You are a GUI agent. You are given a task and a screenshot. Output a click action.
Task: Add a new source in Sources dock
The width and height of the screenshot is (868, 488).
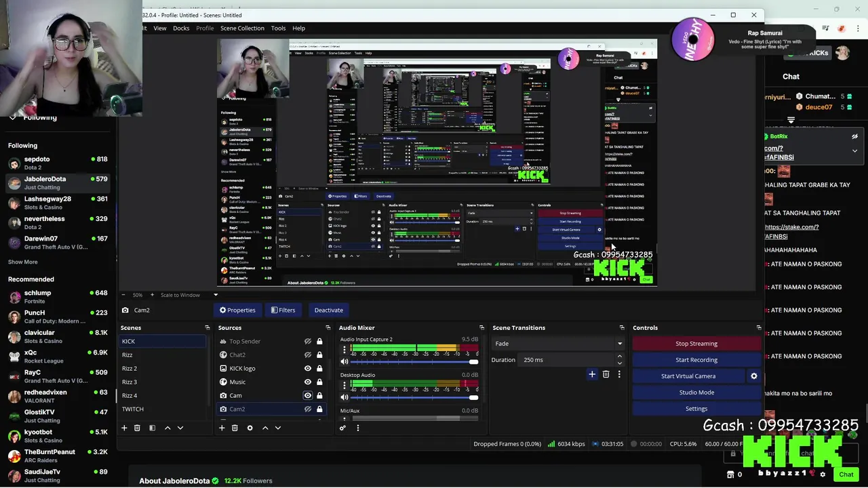[222, 428]
